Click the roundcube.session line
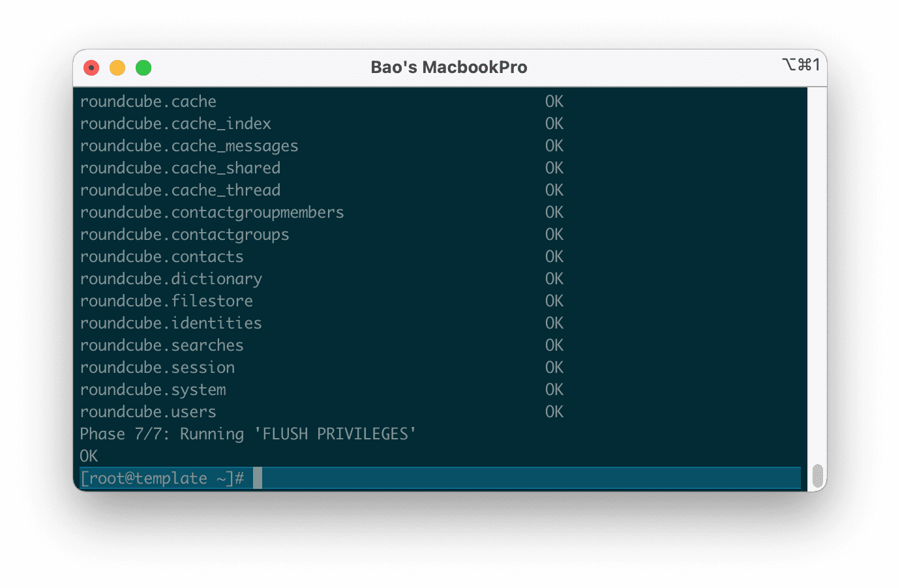Image resolution: width=900 pixels, height=588 pixels. click(157, 367)
